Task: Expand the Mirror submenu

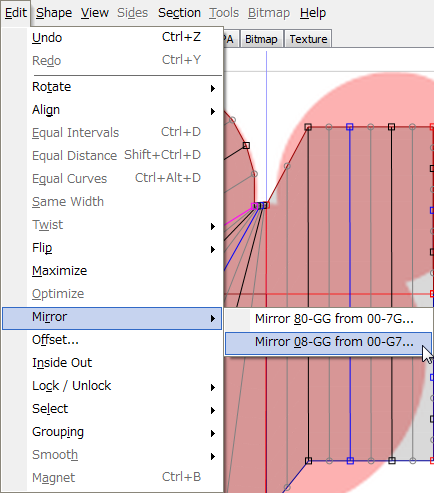Action: pyautogui.click(x=112, y=318)
